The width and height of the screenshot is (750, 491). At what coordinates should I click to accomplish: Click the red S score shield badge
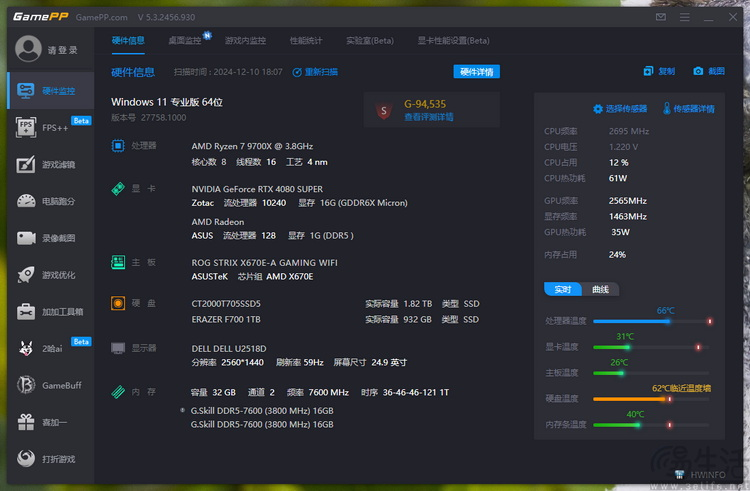[384, 111]
